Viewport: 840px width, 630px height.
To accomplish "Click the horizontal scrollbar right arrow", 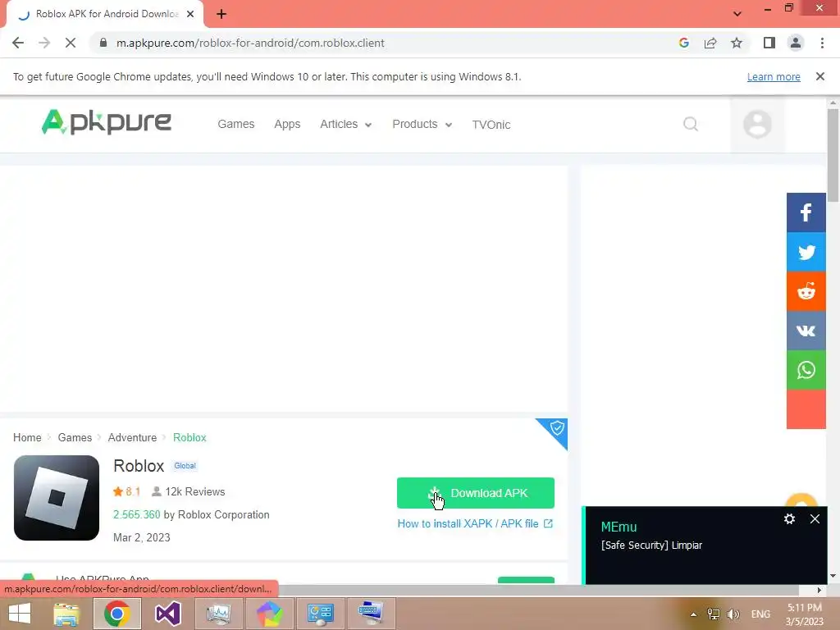I will (x=819, y=590).
